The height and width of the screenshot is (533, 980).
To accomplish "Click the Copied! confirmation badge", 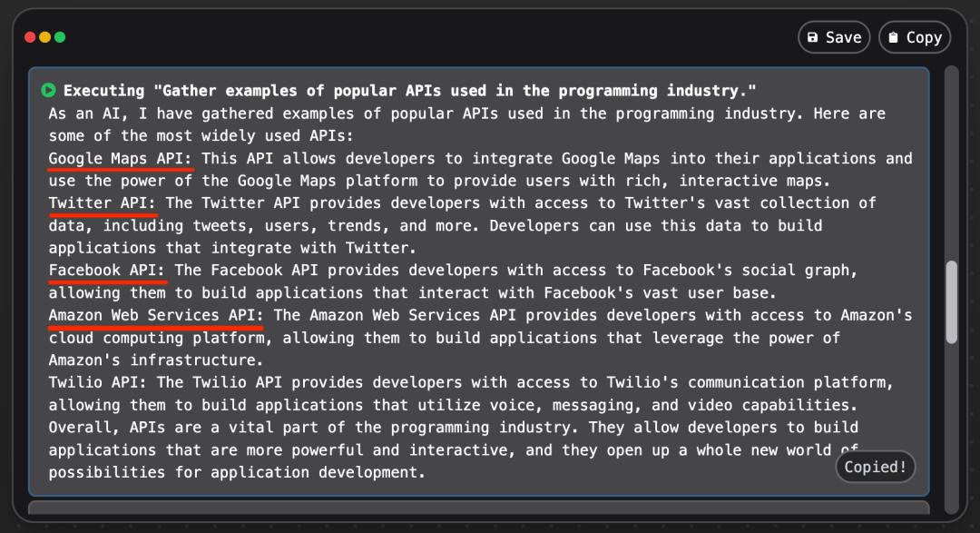I will click(875, 467).
